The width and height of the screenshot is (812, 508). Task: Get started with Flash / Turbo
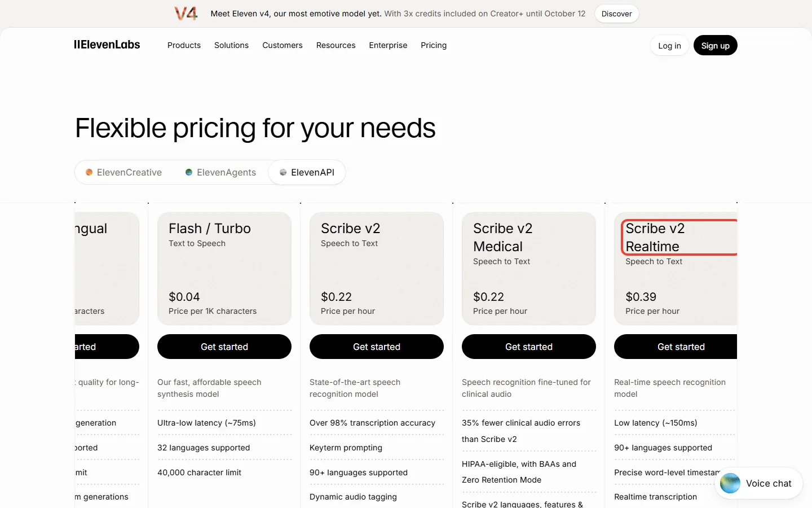(224, 347)
